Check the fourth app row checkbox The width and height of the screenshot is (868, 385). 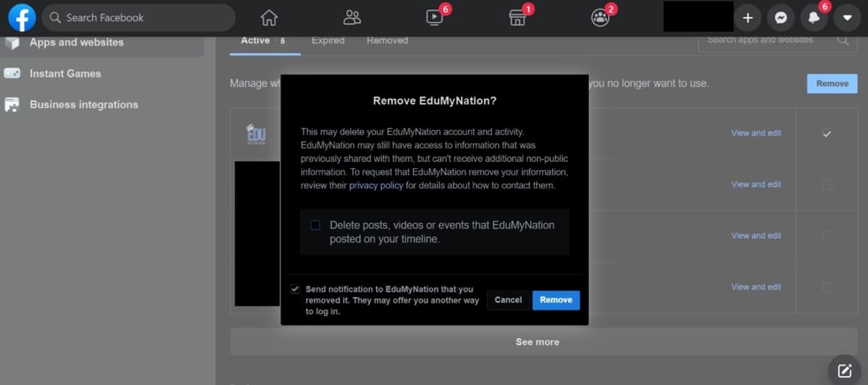[827, 287]
